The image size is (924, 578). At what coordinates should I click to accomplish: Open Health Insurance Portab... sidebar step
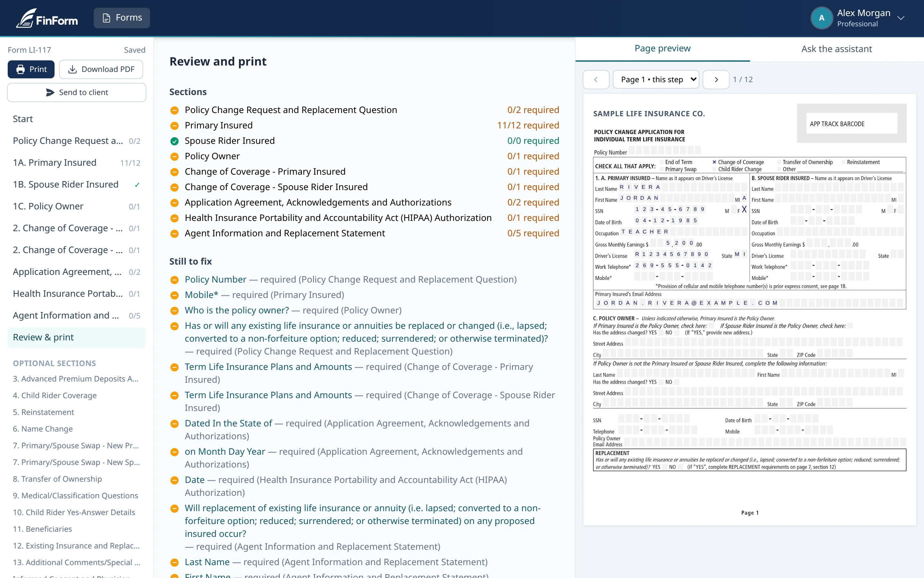[76, 293]
